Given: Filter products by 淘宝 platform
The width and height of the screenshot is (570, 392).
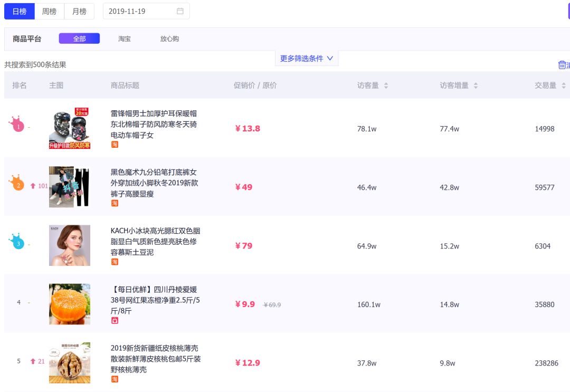Looking at the screenshot, I should [x=125, y=39].
